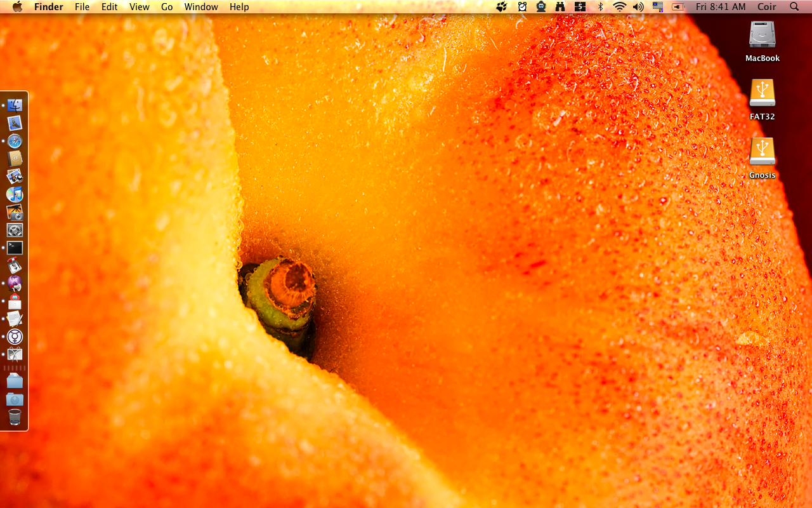The width and height of the screenshot is (812, 508).
Task: Open Safari from the Dock
Action: (x=15, y=141)
